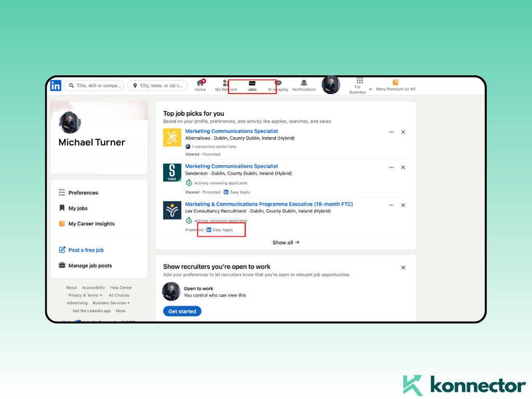The width and height of the screenshot is (532, 399).
Task: Open Notifications bell
Action: pos(304,86)
